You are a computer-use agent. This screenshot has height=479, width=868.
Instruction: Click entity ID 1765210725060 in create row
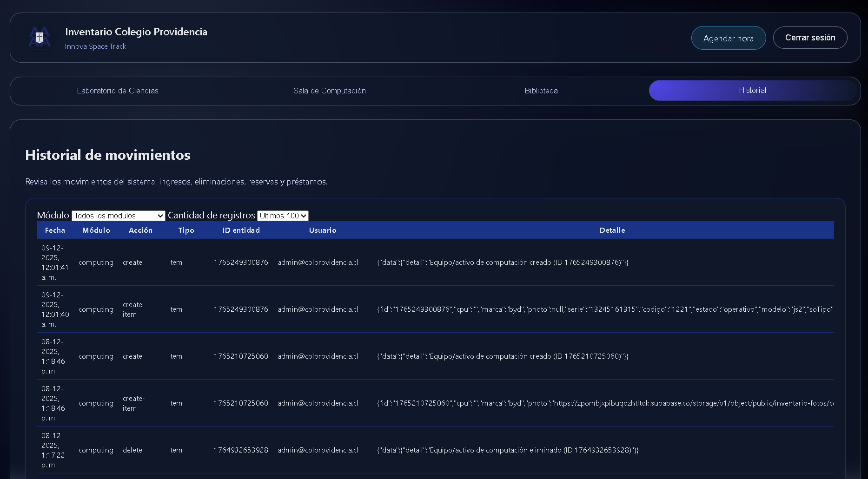click(241, 356)
